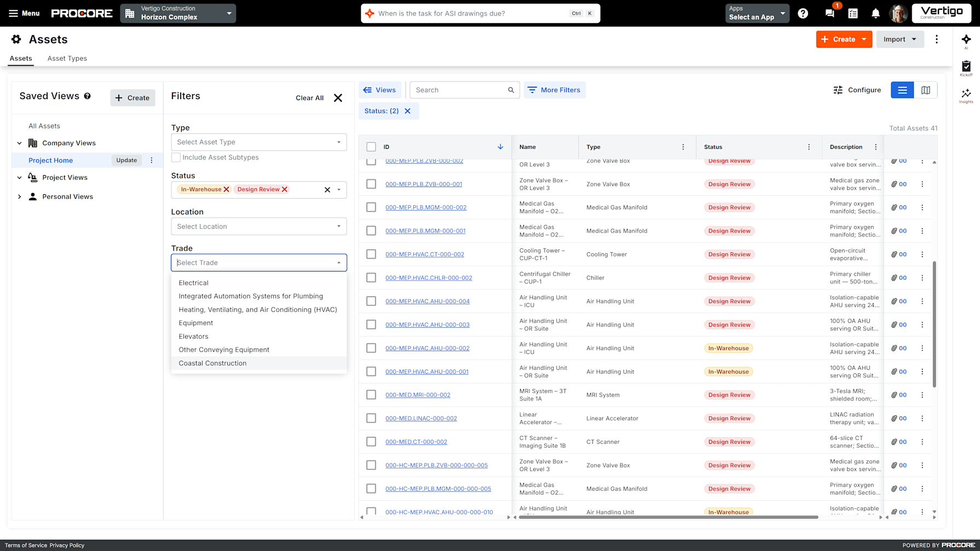
Task: Sort by ID column arrow
Action: [x=500, y=147]
